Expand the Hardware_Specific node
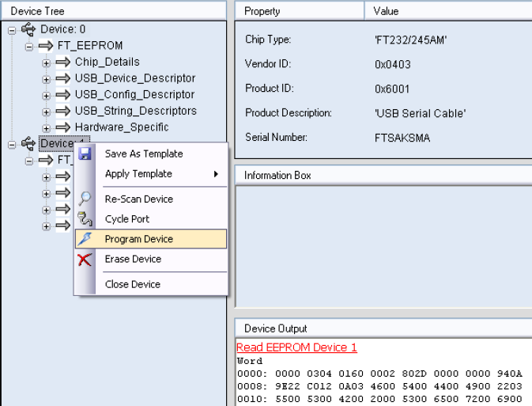 coord(47,128)
